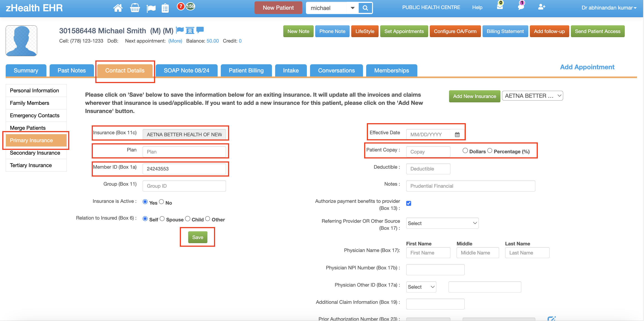Image resolution: width=644 pixels, height=321 pixels.
Task: Open Physician Other ID Select dropdown
Action: 421,287
